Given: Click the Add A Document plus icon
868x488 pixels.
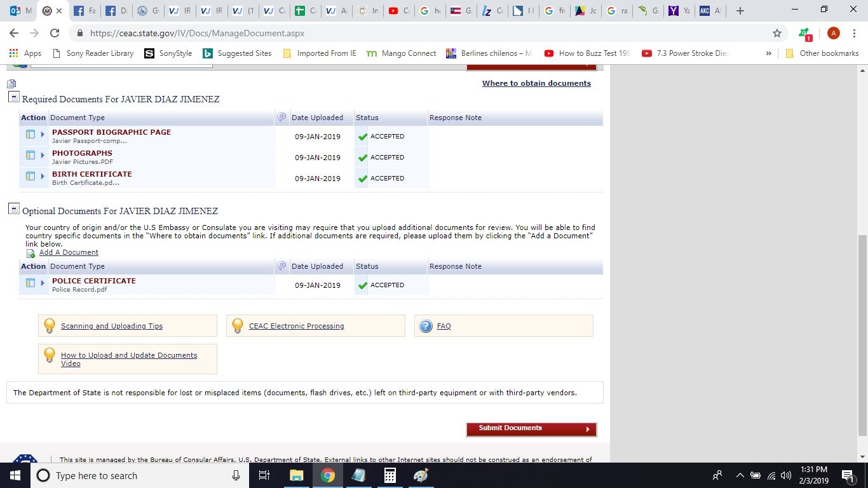Looking at the screenshot, I should (x=31, y=253).
